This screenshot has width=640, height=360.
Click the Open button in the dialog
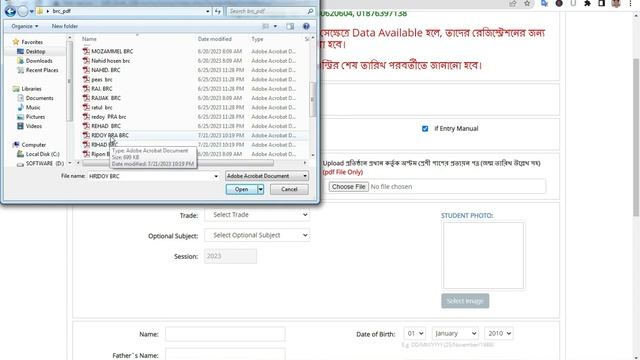tap(241, 189)
